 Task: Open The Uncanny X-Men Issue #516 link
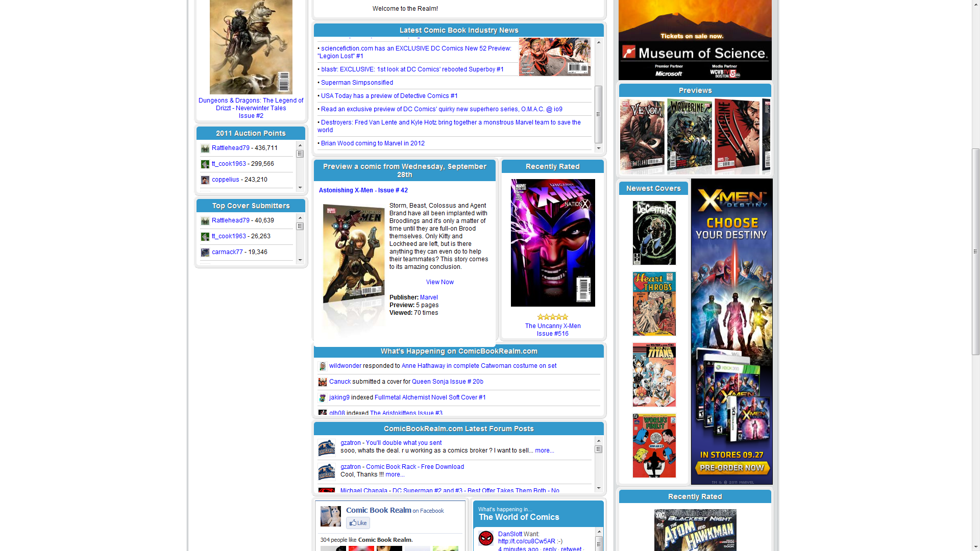tap(553, 329)
